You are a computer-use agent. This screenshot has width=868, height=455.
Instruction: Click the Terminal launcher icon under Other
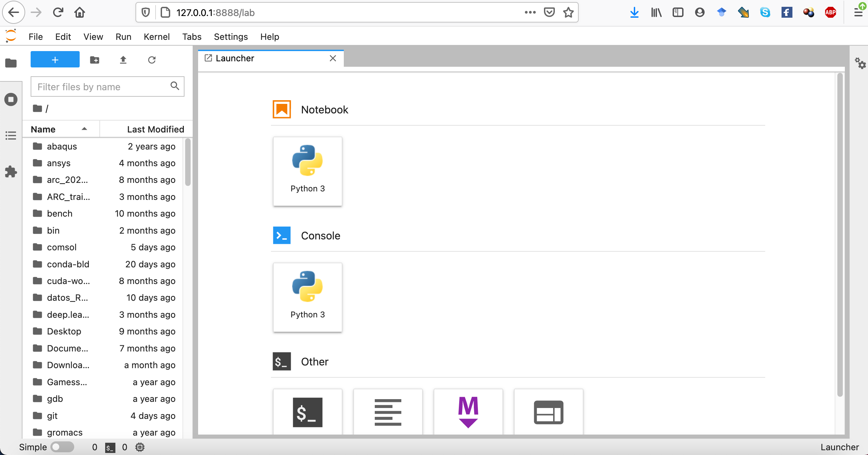[x=307, y=411]
